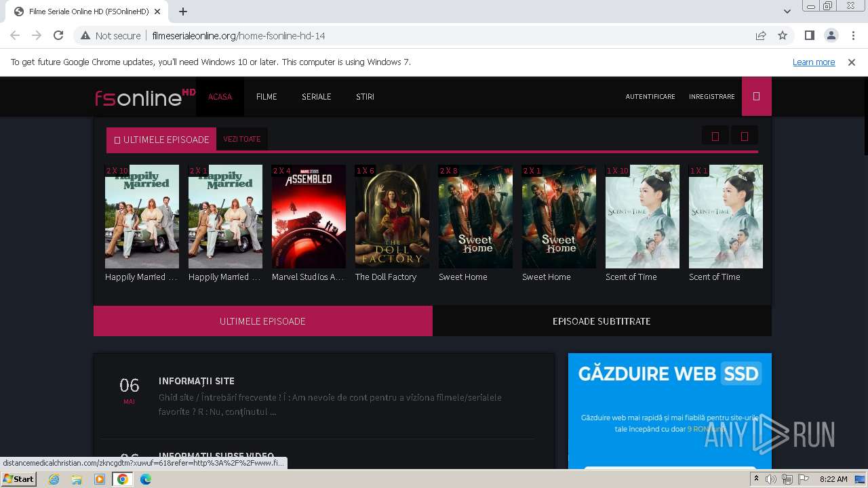The width and height of the screenshot is (868, 488).
Task: Click Chrome icon in taskbar
Action: 123,479
